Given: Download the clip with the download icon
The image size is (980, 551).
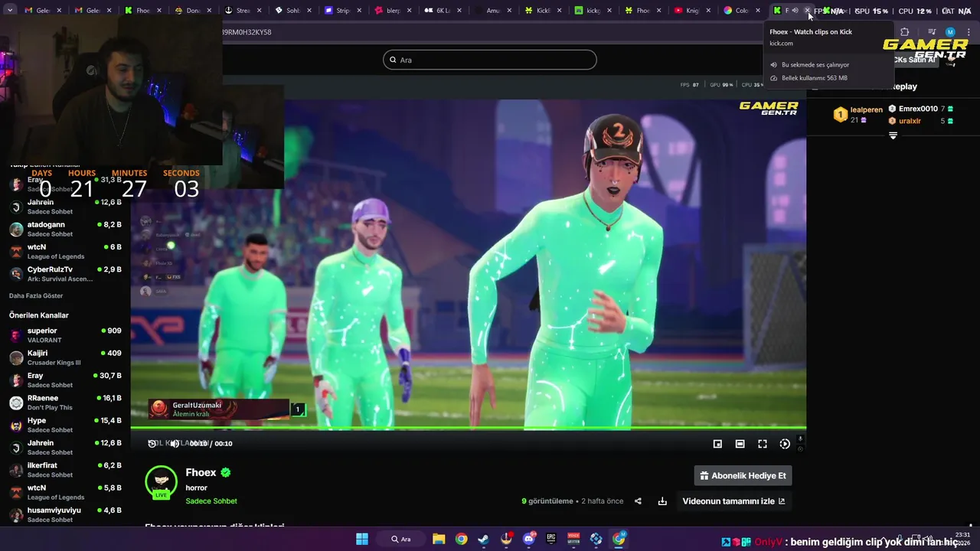Looking at the screenshot, I should click(662, 501).
